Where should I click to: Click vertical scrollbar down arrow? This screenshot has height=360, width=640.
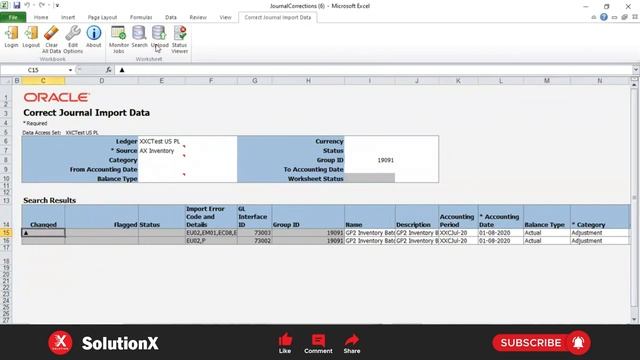coord(634,320)
